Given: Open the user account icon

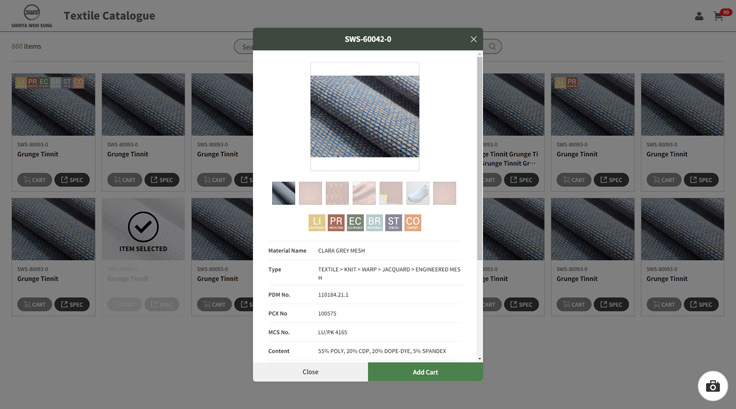Looking at the screenshot, I should coord(699,16).
